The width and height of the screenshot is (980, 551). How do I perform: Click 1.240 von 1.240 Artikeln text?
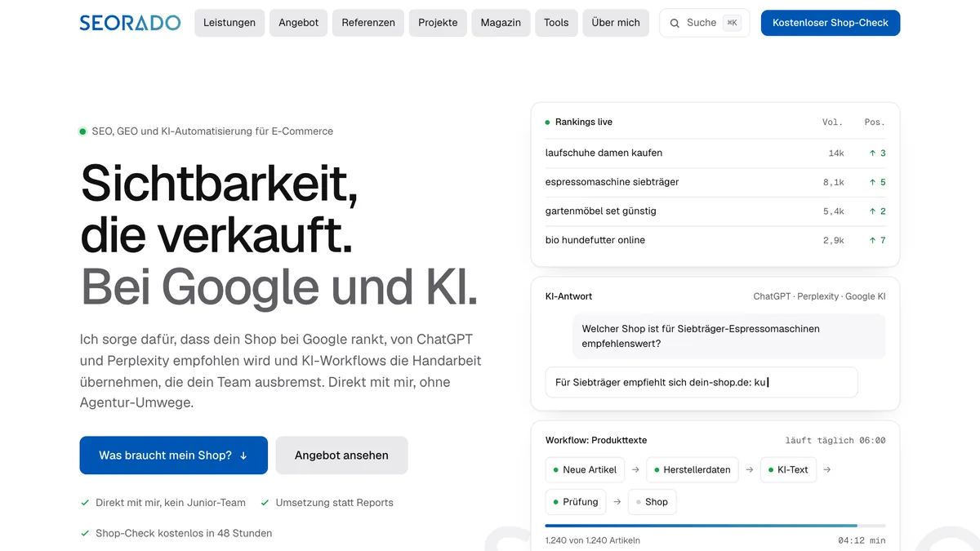(x=593, y=540)
